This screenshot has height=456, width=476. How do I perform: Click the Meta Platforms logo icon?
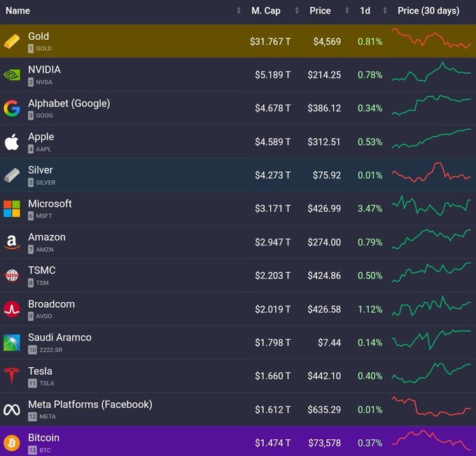12,410
